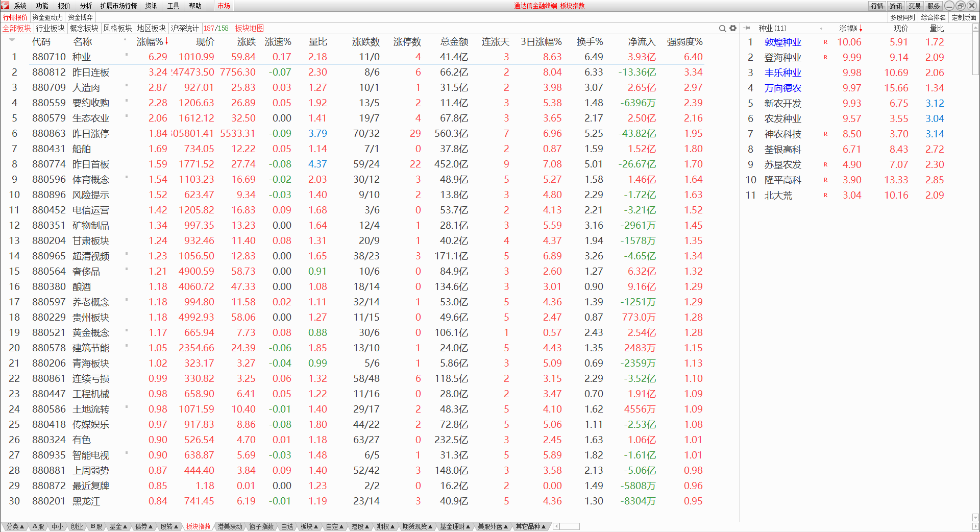Image resolution: width=980 pixels, height=532 pixels.
Task: Open stock 敦煌种业 in right panel
Action: [x=782, y=42]
